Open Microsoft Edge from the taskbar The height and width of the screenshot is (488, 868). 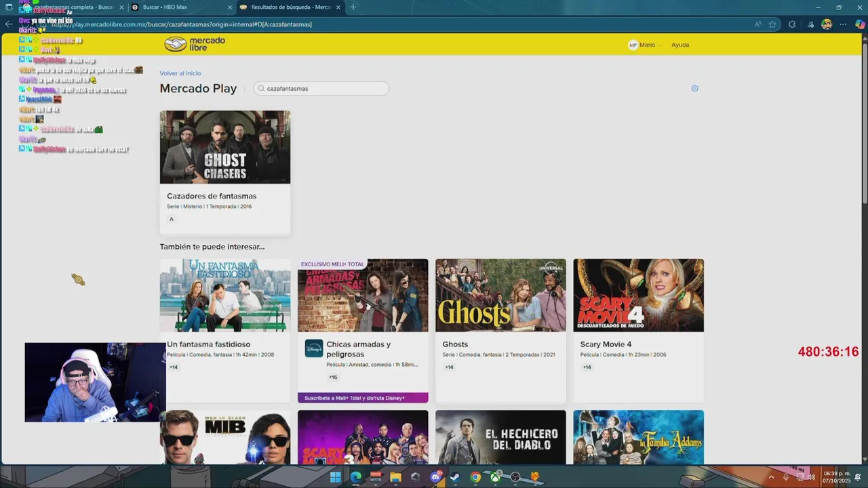(355, 477)
